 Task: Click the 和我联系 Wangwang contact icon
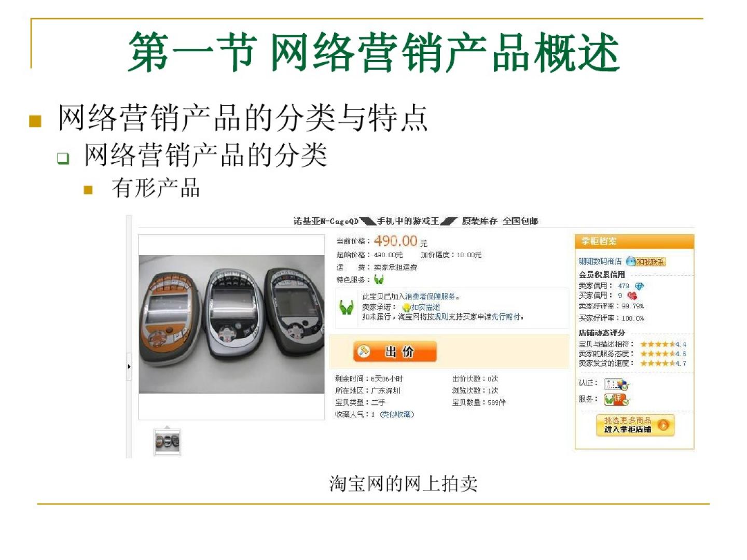[x=645, y=261]
